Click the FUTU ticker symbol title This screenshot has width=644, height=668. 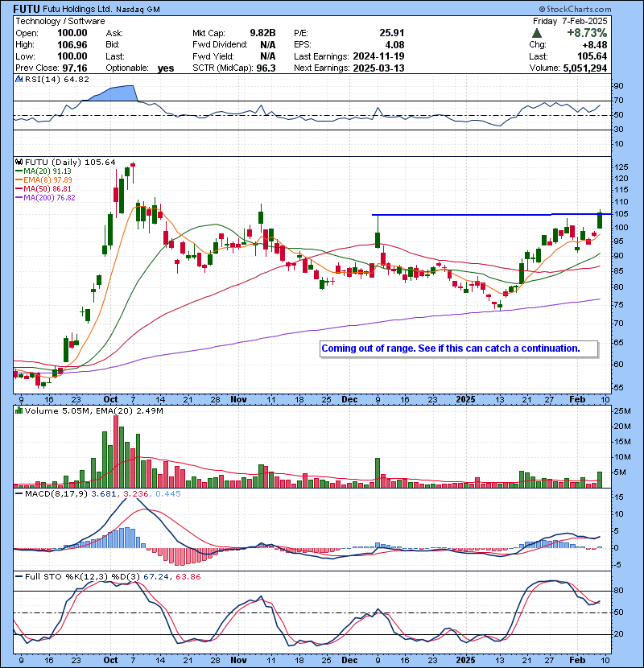click(x=27, y=9)
